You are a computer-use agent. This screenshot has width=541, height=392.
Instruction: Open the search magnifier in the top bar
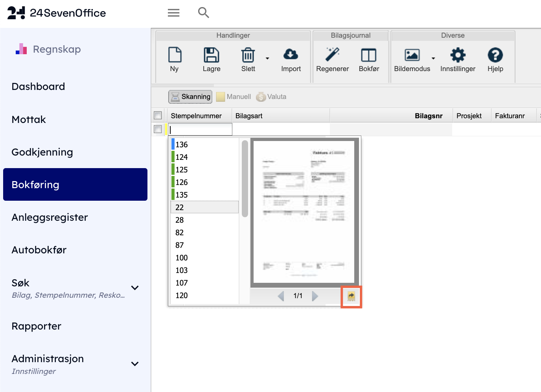pyautogui.click(x=203, y=13)
